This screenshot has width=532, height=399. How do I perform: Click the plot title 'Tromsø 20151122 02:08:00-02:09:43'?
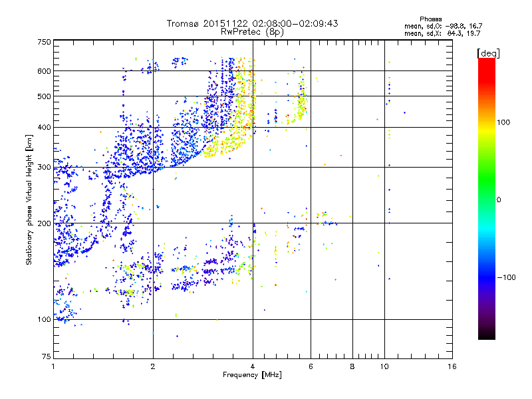point(252,24)
